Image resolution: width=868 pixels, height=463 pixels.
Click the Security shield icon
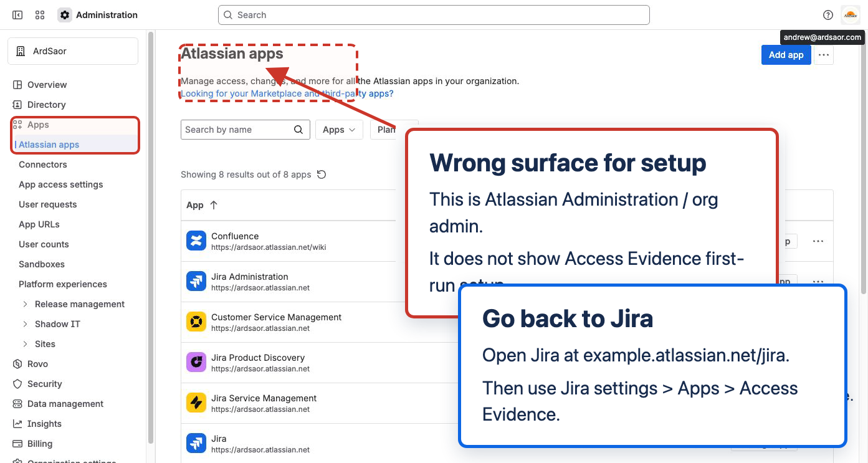(17, 384)
